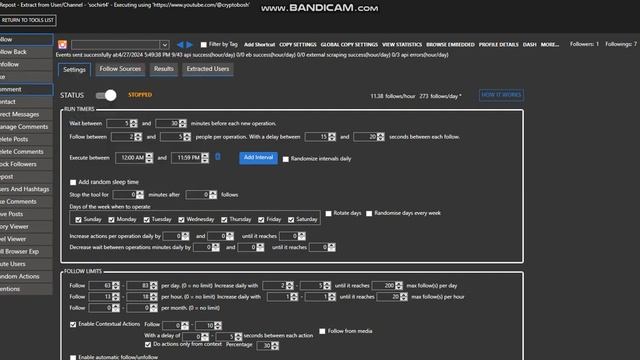Adjust Stop the tool for minutes stepper
Screen dimensions: 640x360
(140, 195)
